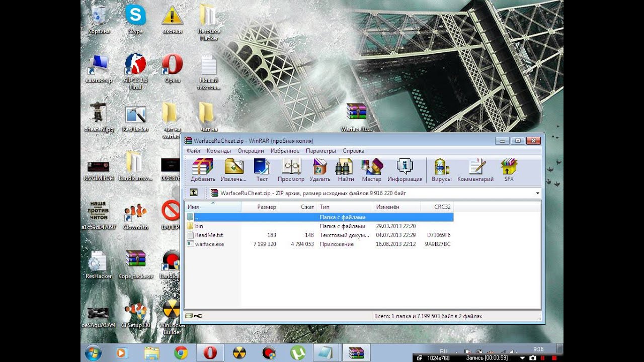
Task: Click the Извлечь (Extract) toolbar icon
Action: pyautogui.click(x=234, y=170)
